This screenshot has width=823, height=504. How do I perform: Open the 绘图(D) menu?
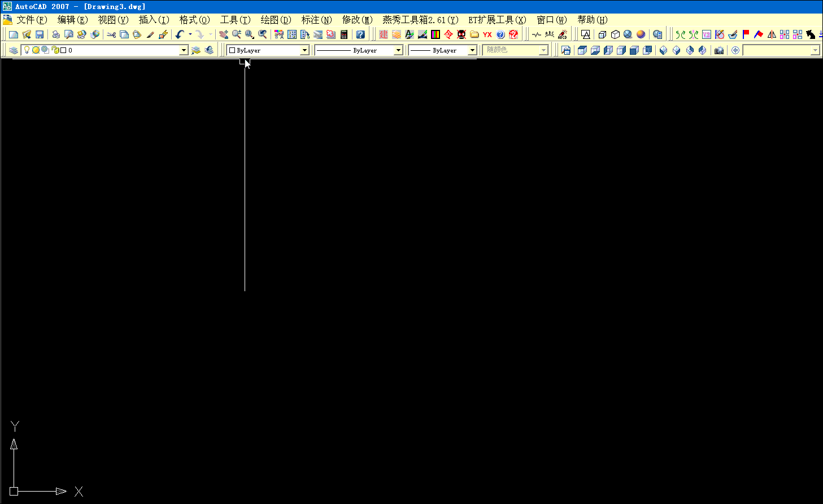point(276,19)
